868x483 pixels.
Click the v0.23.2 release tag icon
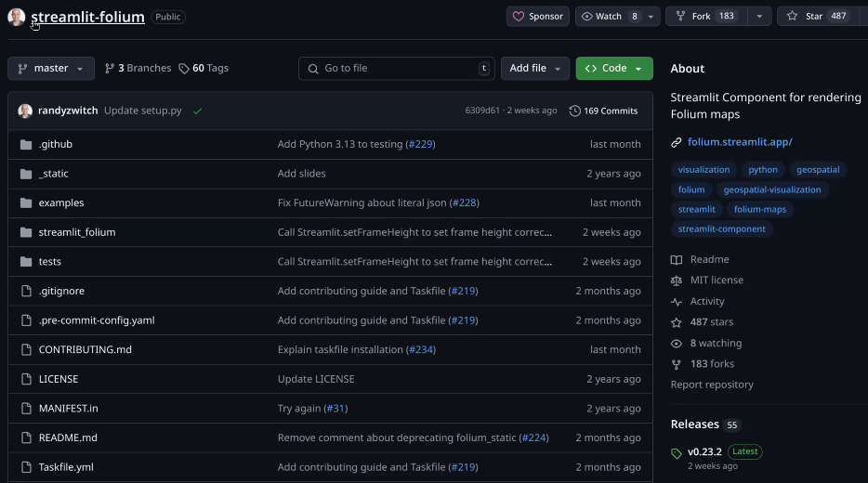676,453
